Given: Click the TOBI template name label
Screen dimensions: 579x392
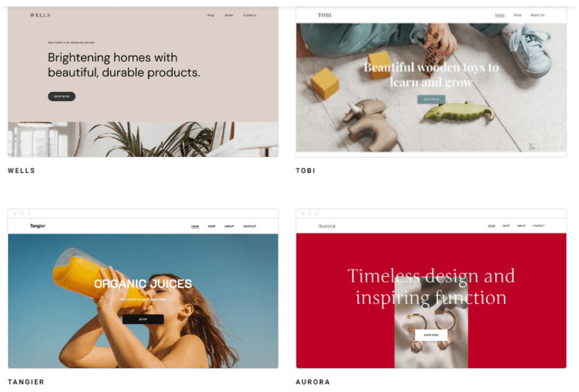Looking at the screenshot, I should pyautogui.click(x=305, y=171).
